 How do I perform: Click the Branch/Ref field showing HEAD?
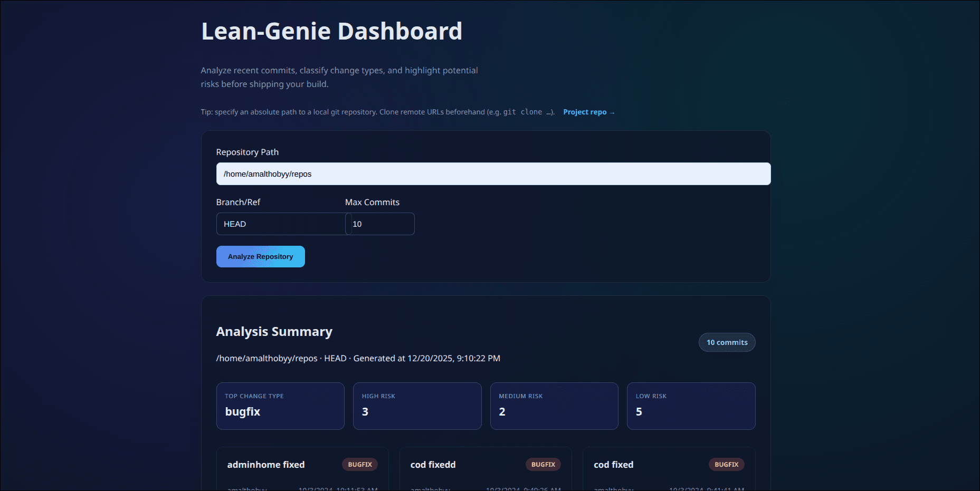[x=281, y=224]
